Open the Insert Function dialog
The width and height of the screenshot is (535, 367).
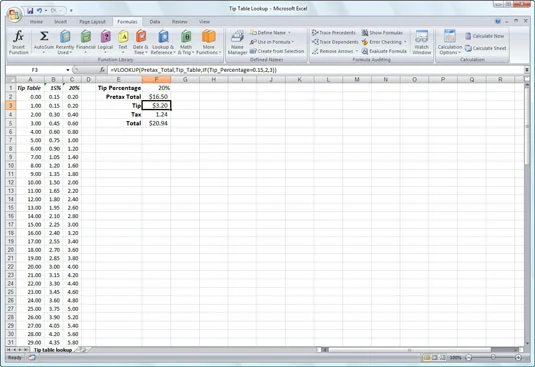click(x=18, y=42)
